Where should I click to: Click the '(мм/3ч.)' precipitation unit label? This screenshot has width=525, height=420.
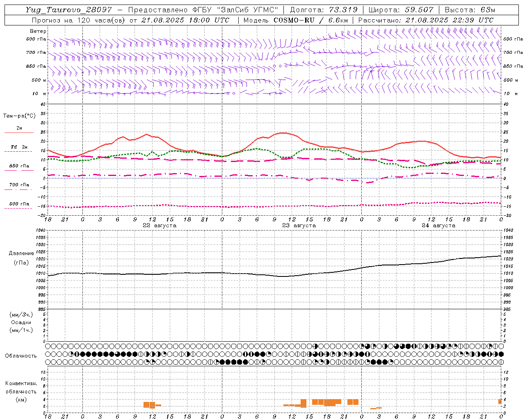[21, 315]
